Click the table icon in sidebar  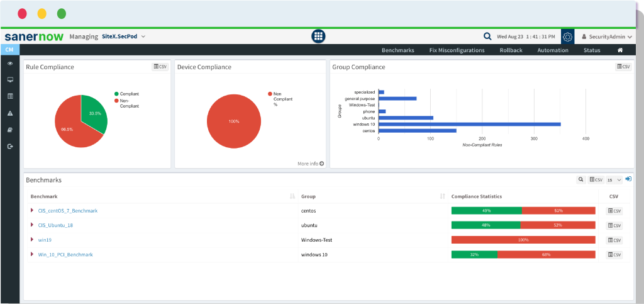tap(10, 96)
